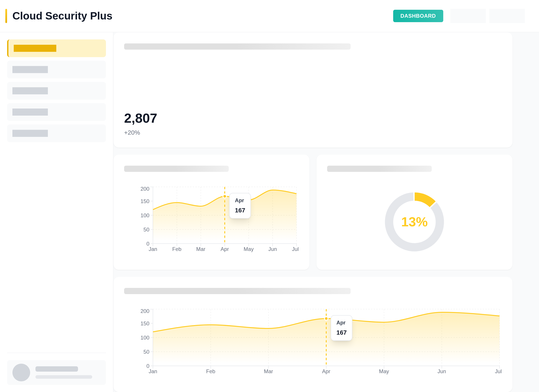Click the +20% growth indicator

point(132,133)
